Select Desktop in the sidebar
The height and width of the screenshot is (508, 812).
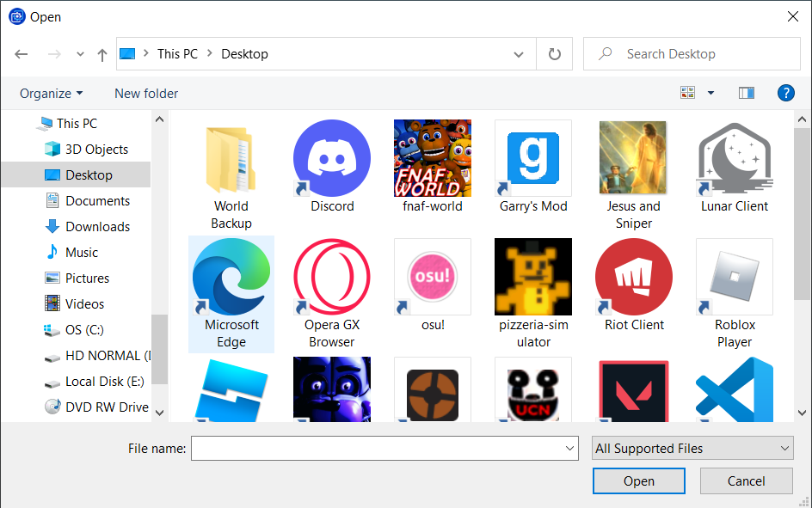point(76,174)
